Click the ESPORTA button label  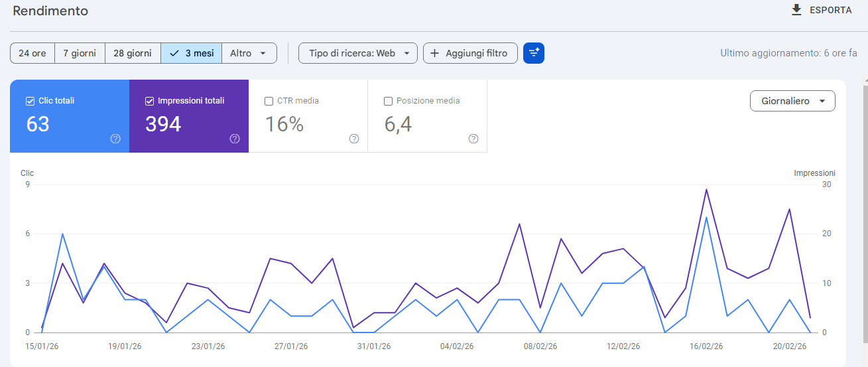click(x=830, y=10)
